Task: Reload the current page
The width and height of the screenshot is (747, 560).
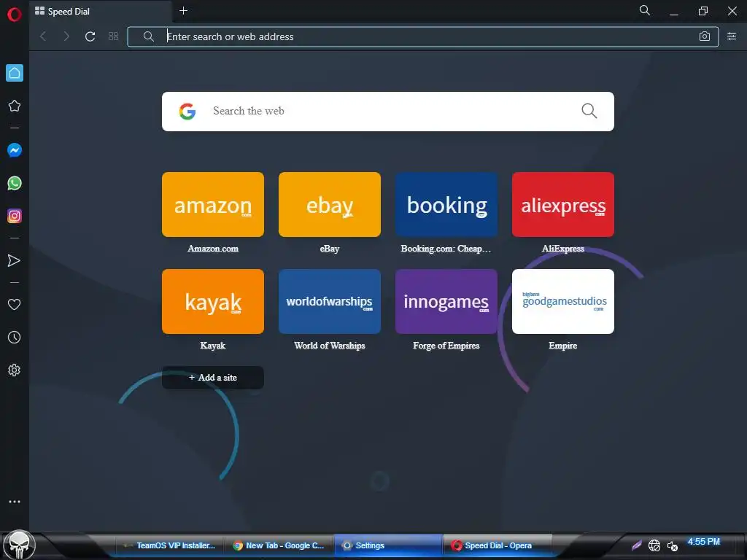Action: point(90,36)
